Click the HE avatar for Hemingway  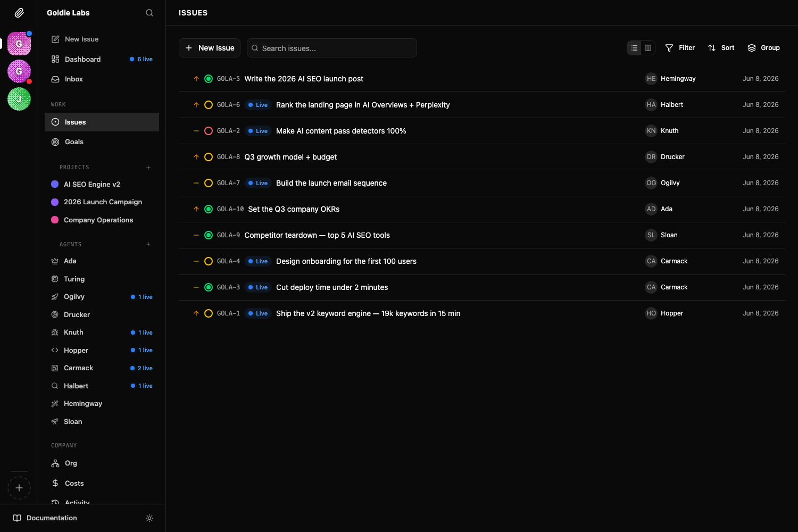pos(651,79)
